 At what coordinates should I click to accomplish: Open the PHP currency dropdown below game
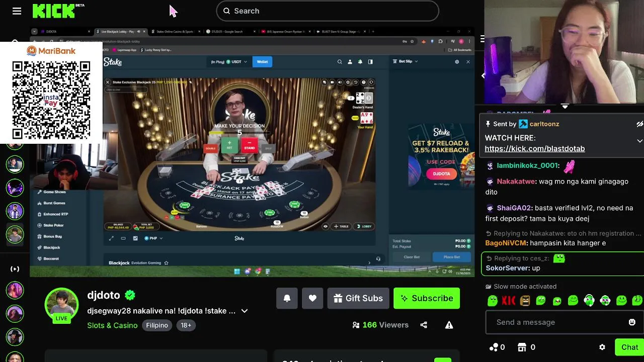(x=153, y=238)
